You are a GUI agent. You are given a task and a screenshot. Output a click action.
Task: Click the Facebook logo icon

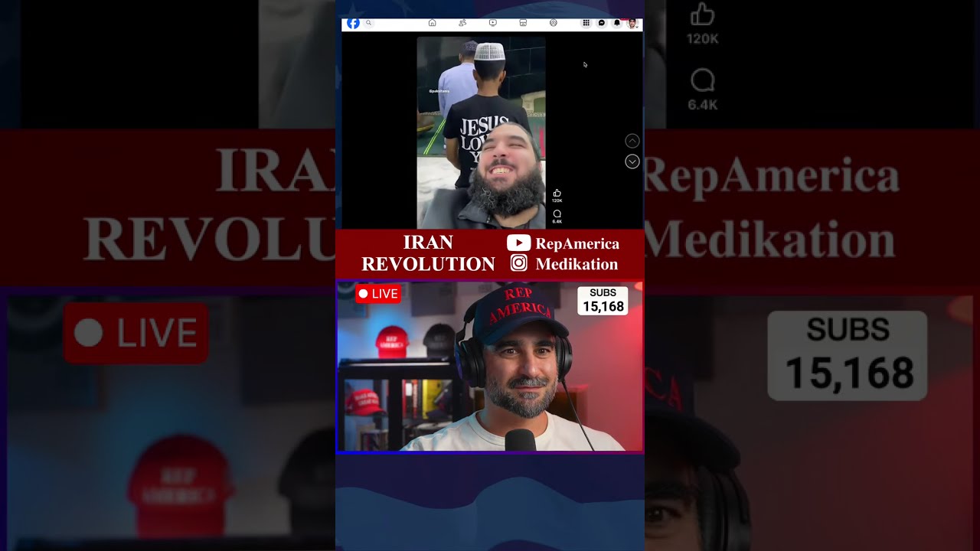click(x=353, y=23)
